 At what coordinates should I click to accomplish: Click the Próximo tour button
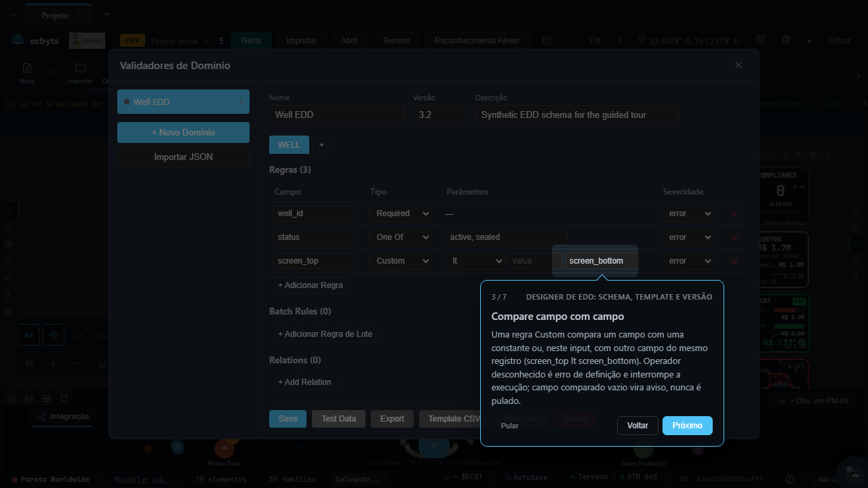(x=688, y=426)
